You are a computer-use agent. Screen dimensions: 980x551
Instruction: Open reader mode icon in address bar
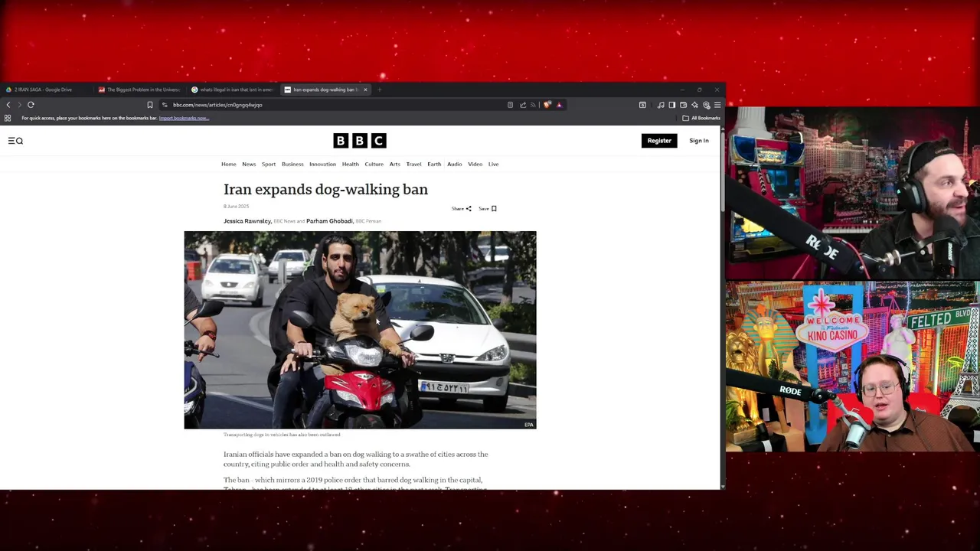[x=510, y=105]
